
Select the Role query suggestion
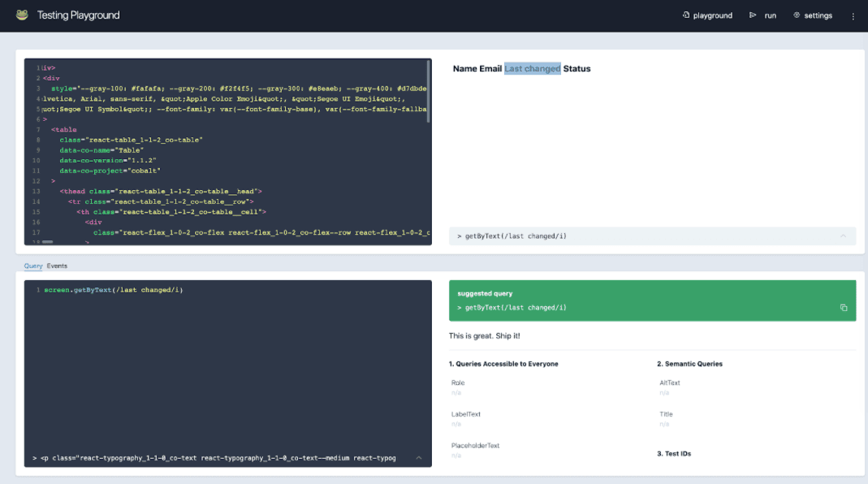[458, 382]
